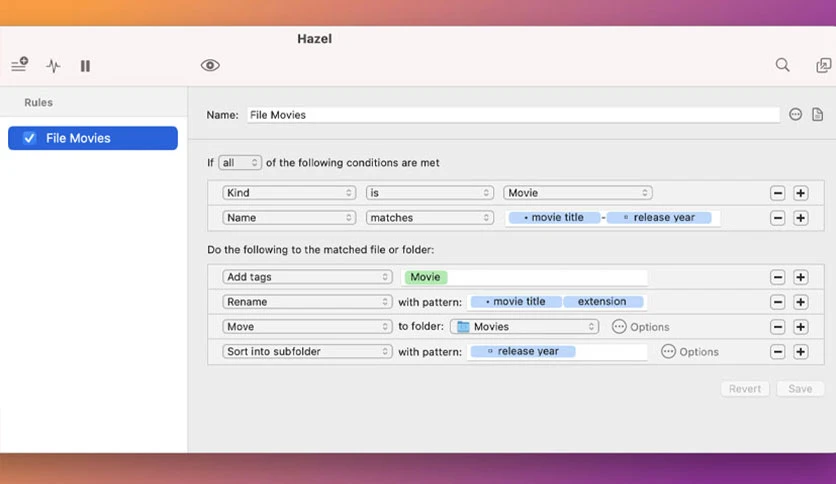Remove the Kind condition with minus

click(x=777, y=193)
